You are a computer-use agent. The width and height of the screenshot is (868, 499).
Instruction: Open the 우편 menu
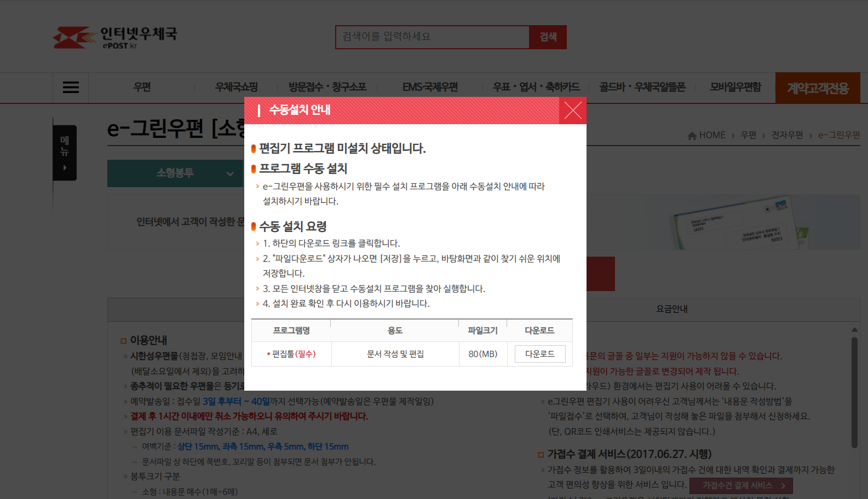point(142,87)
